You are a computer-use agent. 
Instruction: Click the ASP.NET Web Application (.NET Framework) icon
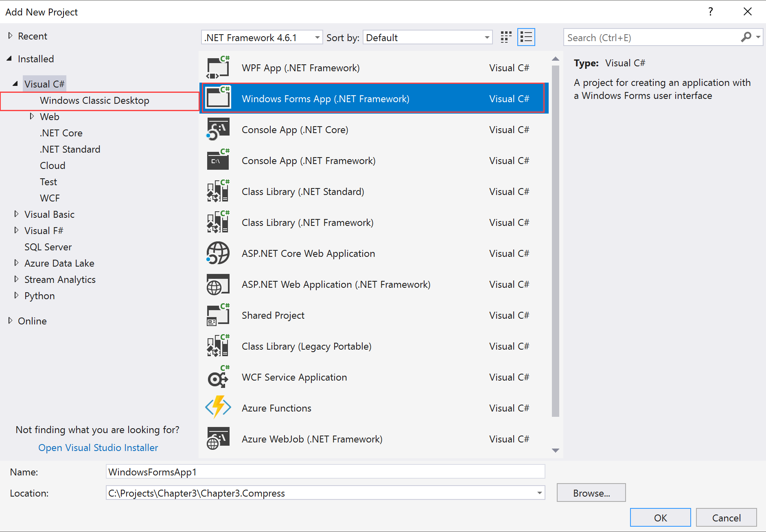click(218, 284)
